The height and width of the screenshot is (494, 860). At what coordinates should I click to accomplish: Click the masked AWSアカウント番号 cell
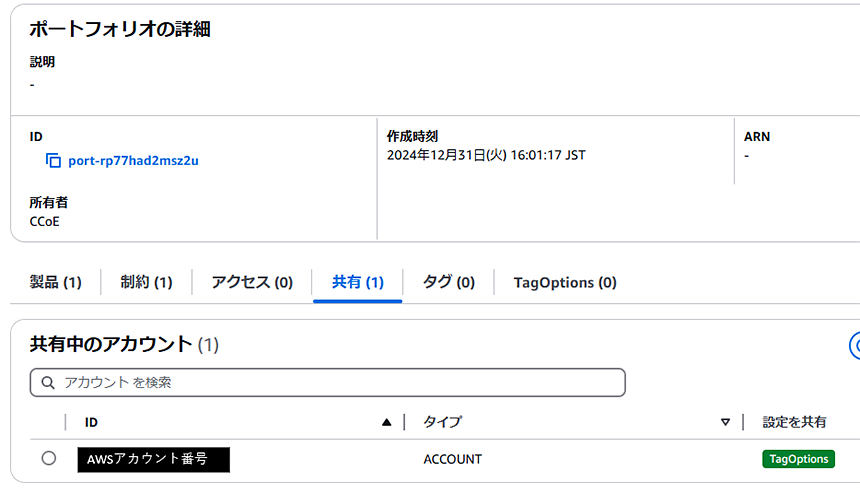click(154, 459)
